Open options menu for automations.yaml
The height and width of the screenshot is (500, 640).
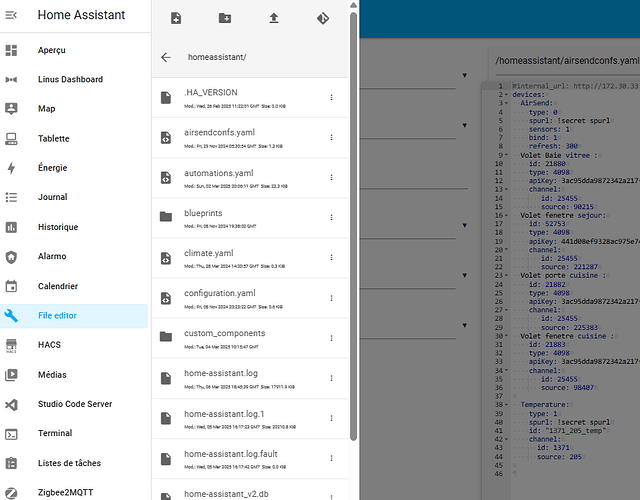(x=331, y=178)
